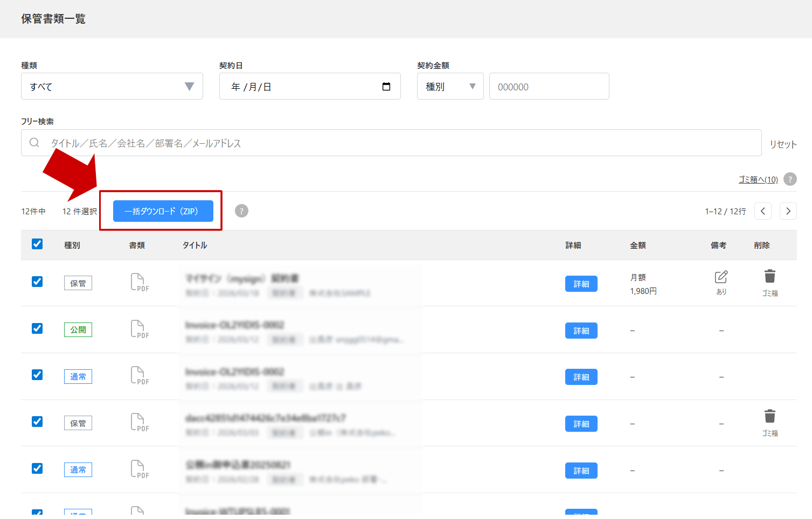Click the 000000 amount input field

[x=549, y=86]
